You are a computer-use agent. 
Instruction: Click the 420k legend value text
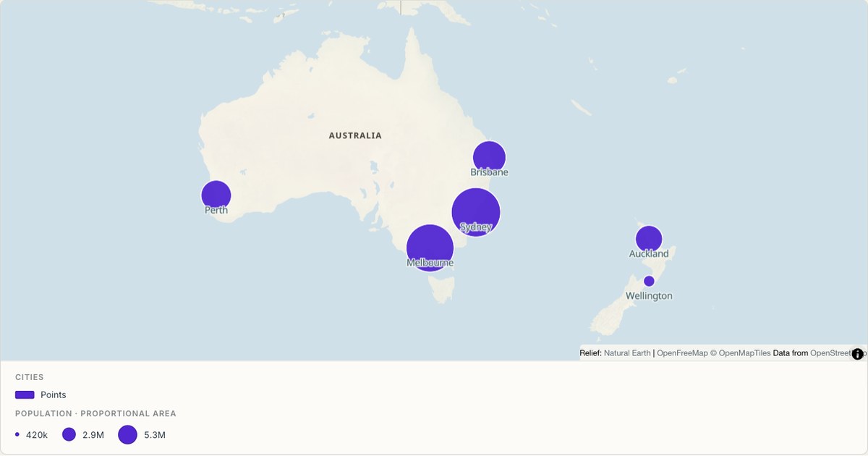(x=37, y=435)
